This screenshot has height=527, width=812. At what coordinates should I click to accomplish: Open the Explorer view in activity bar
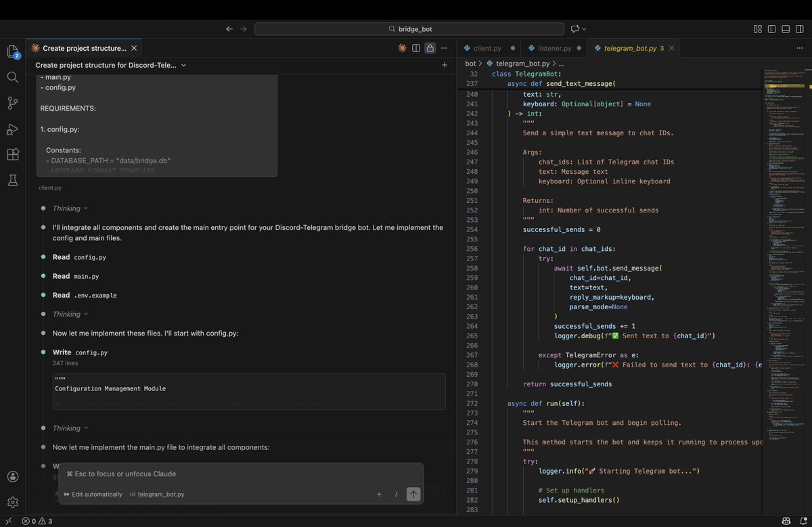[x=12, y=51]
